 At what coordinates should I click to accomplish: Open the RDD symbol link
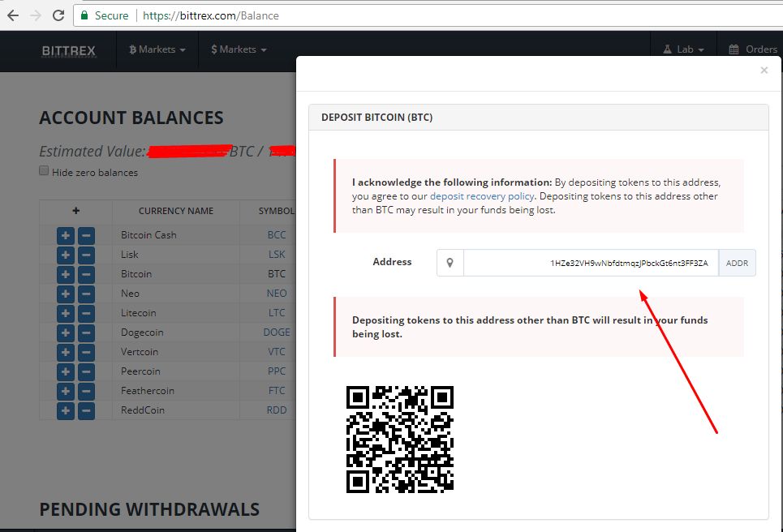coord(277,410)
